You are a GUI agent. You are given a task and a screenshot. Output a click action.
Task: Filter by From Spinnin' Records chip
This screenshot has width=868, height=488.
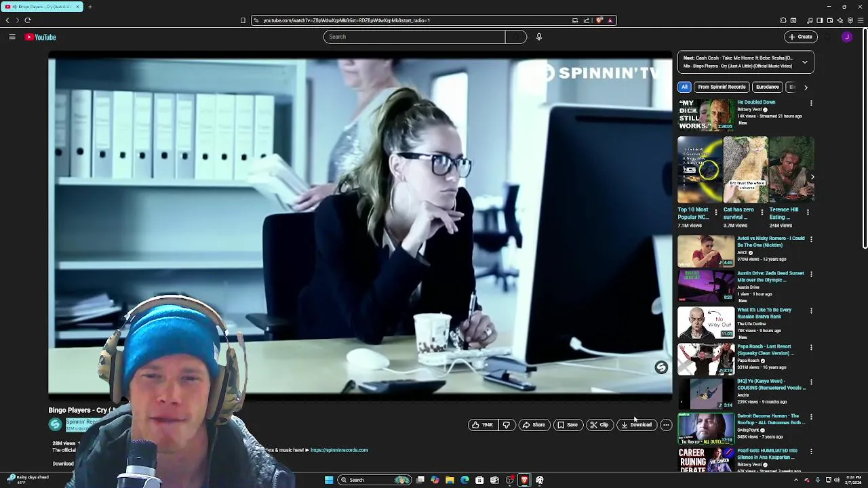[722, 87]
